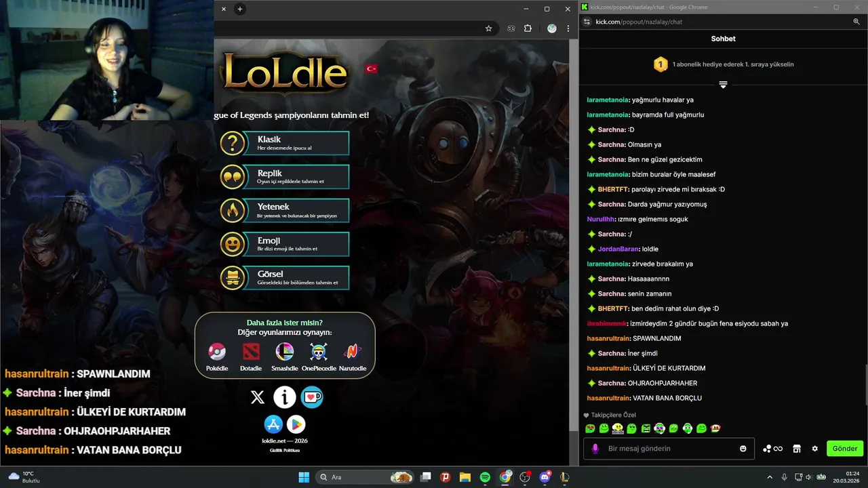Click the chat window scrollbar
868x488 pixels.
(x=865, y=386)
